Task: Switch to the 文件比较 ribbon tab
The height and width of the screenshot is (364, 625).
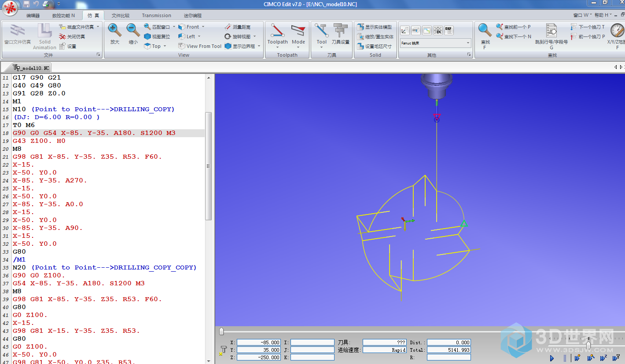Action: coord(120,15)
